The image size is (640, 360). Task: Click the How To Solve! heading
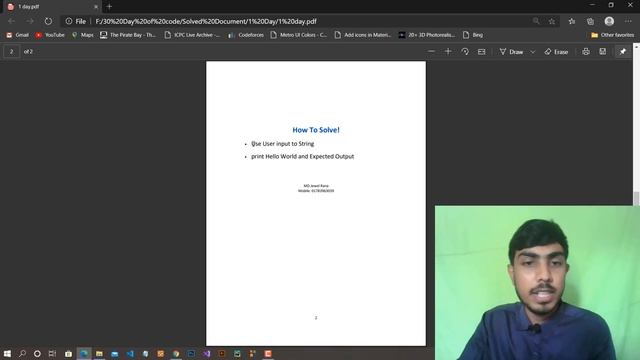tap(316, 130)
